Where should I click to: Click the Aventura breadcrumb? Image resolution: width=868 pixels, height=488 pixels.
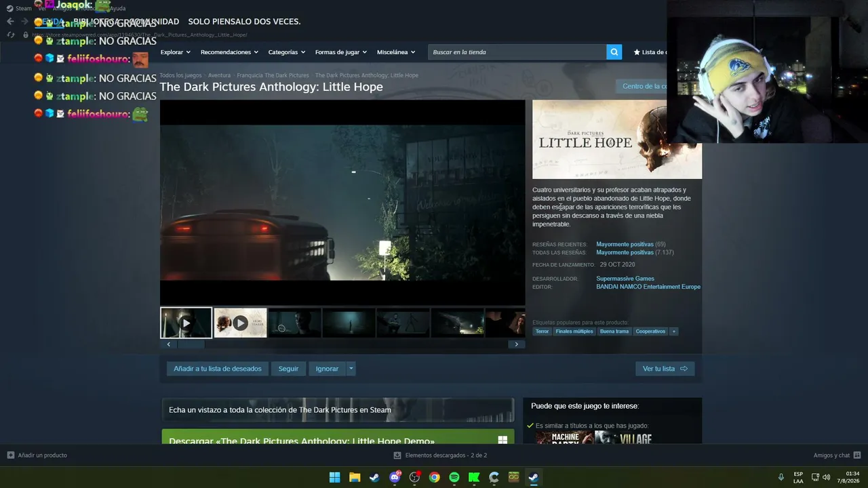[219, 75]
